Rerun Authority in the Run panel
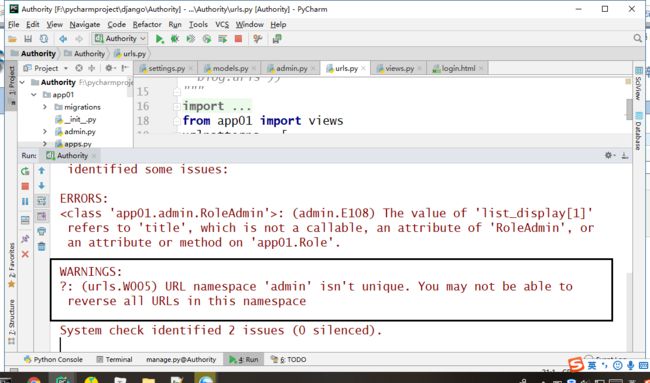The height and width of the screenshot is (383, 650). pyautogui.click(x=25, y=170)
